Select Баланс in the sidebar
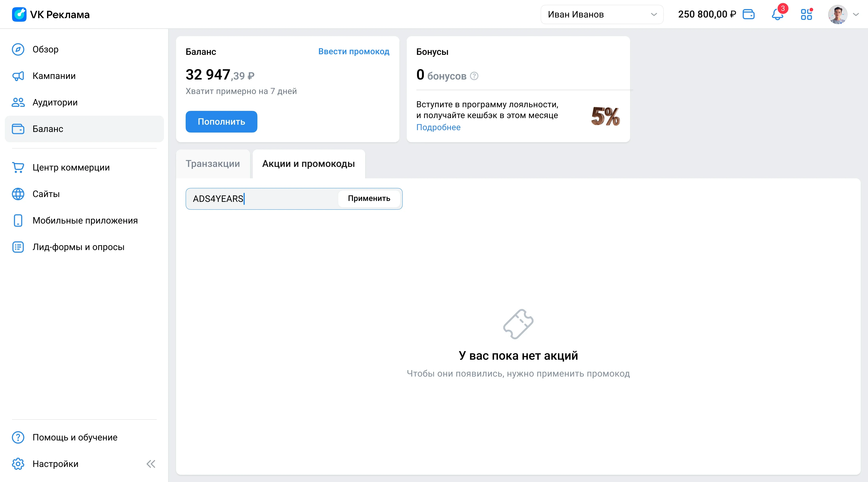868x482 pixels. [x=84, y=129]
